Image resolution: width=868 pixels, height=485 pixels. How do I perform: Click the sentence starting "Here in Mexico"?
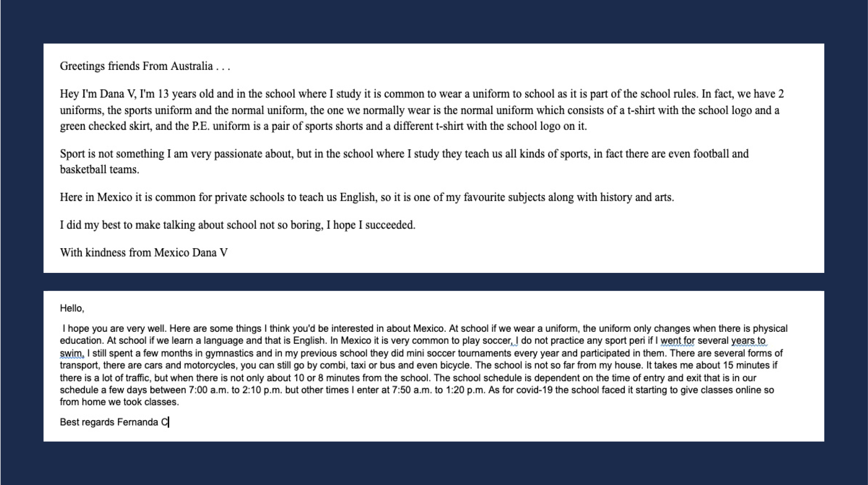coord(367,197)
